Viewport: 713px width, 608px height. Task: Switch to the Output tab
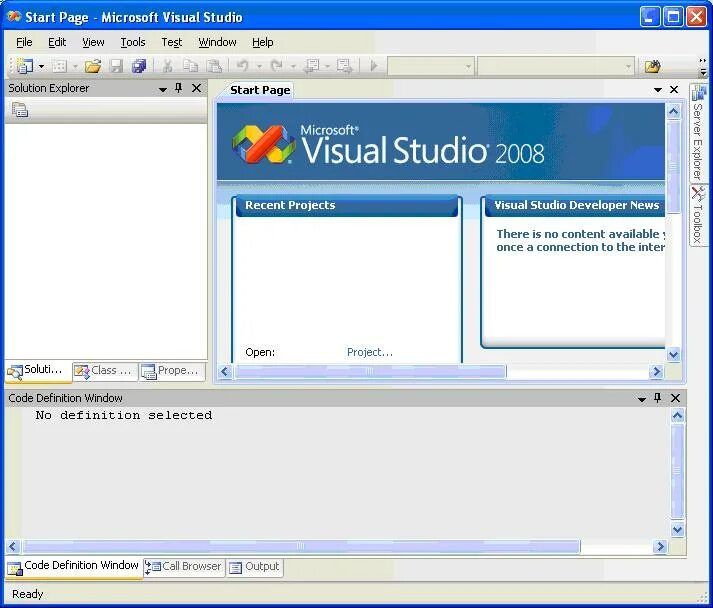coord(255,567)
